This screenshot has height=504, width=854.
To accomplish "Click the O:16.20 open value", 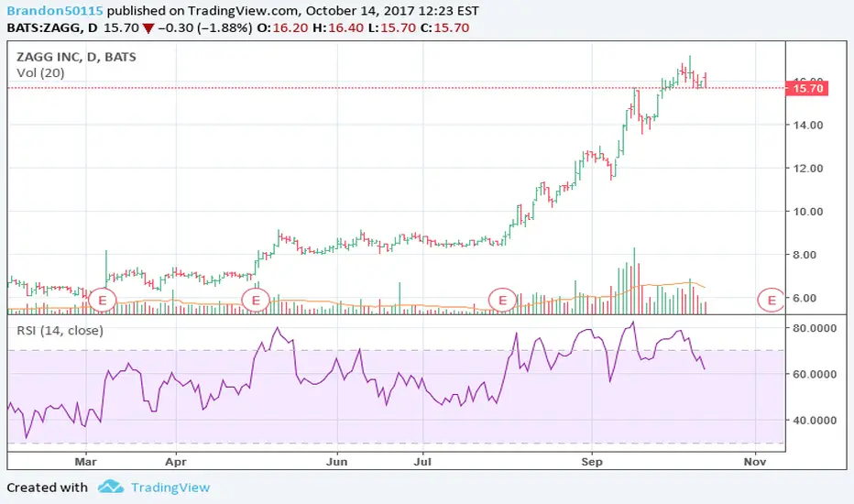I will pyautogui.click(x=282, y=27).
